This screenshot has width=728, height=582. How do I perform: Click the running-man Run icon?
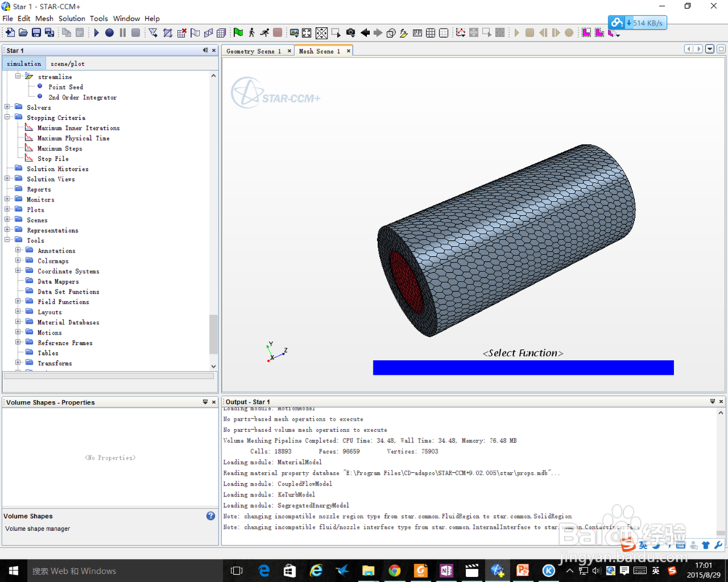(x=265, y=33)
